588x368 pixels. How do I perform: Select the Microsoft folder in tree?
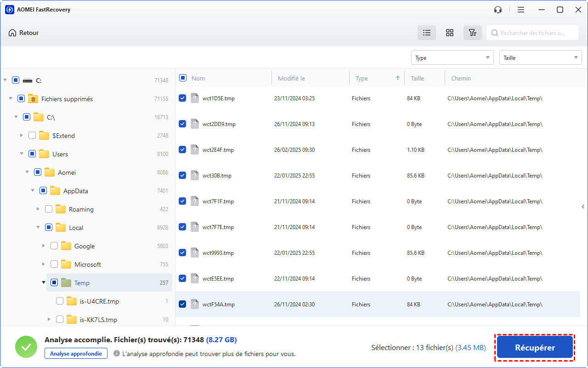(87, 264)
